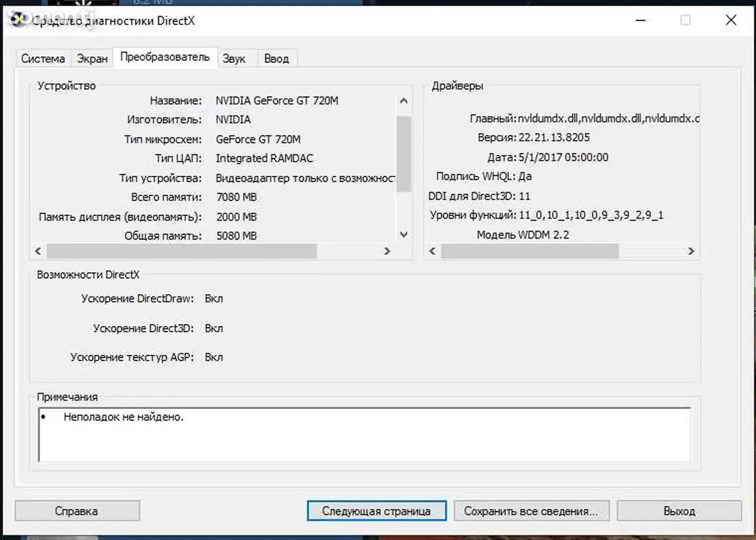
Task: Click the DirectX diagnostic title bar icon
Action: 18,20
